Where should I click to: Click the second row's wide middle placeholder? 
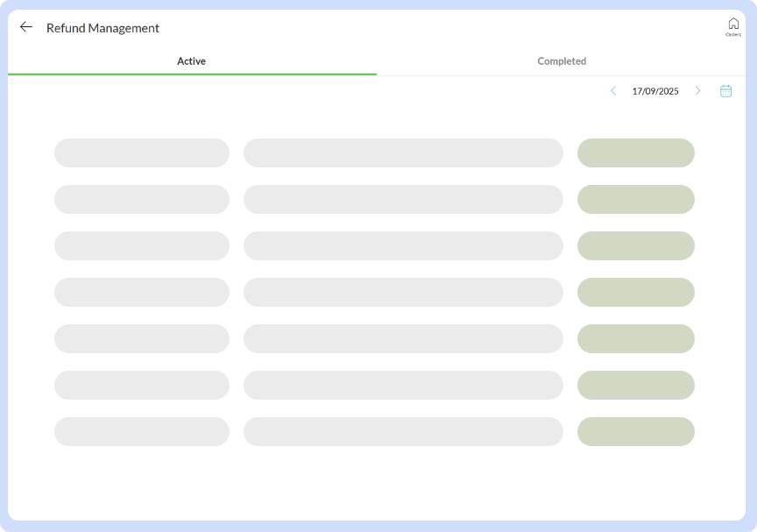[x=403, y=199]
